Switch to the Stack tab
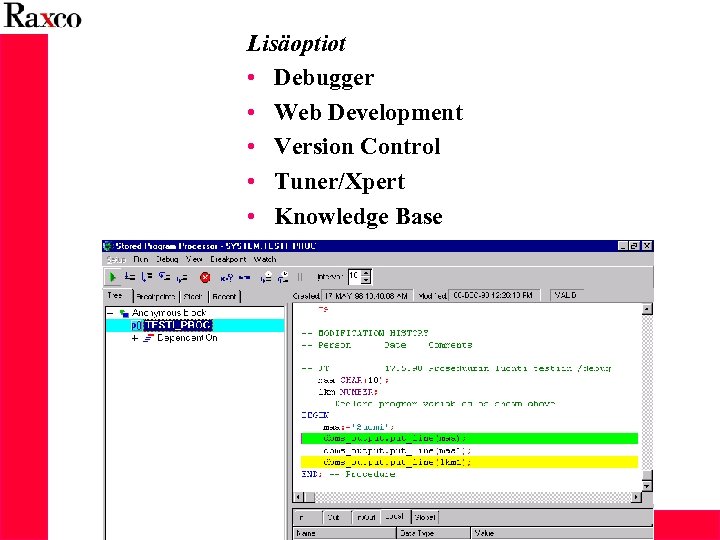Viewport: 720px width, 540px height. (193, 297)
